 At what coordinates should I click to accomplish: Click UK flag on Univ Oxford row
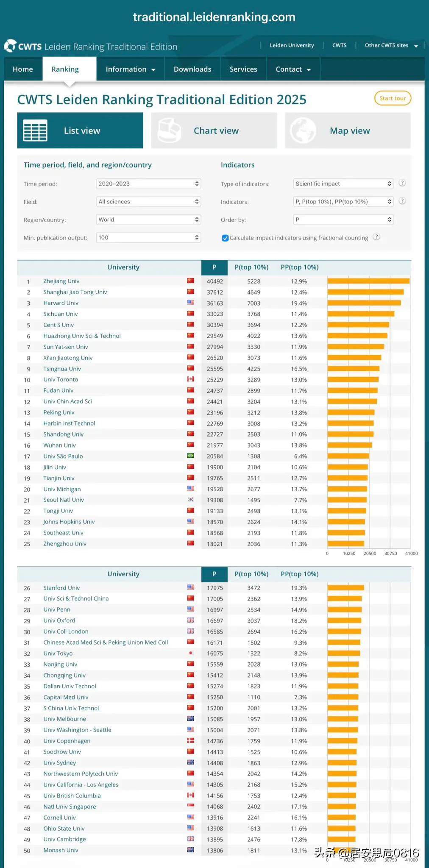[x=191, y=620]
